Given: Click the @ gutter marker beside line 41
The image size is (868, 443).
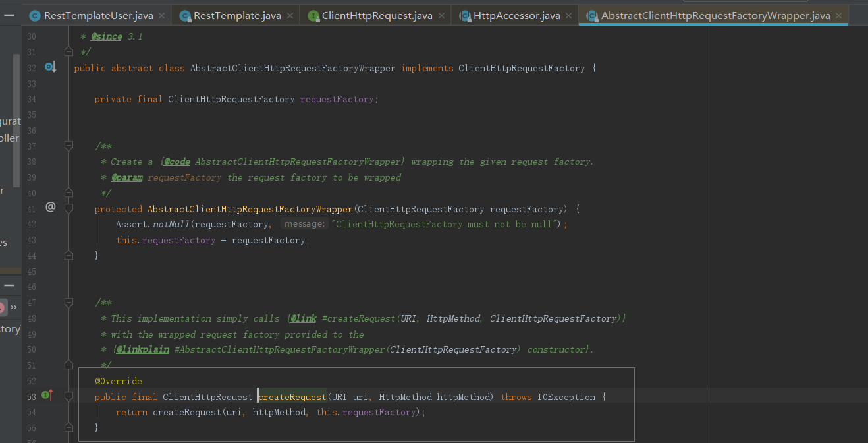Looking at the screenshot, I should (50, 207).
